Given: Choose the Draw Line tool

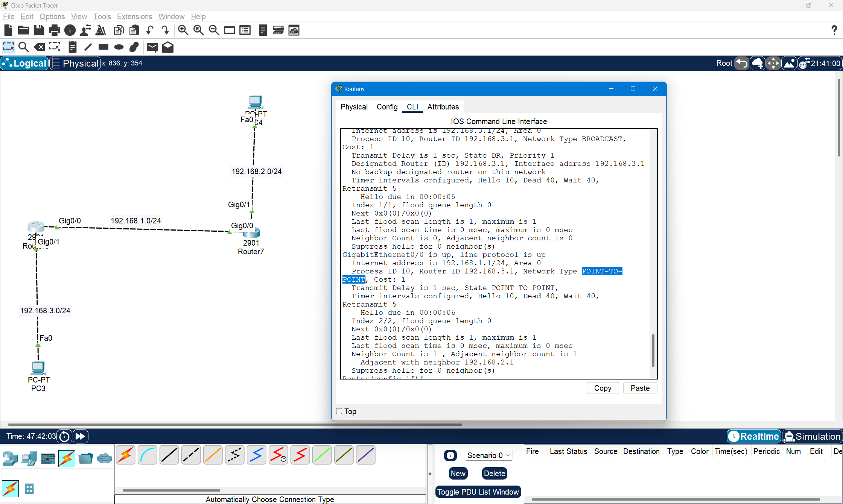Looking at the screenshot, I should point(88,47).
